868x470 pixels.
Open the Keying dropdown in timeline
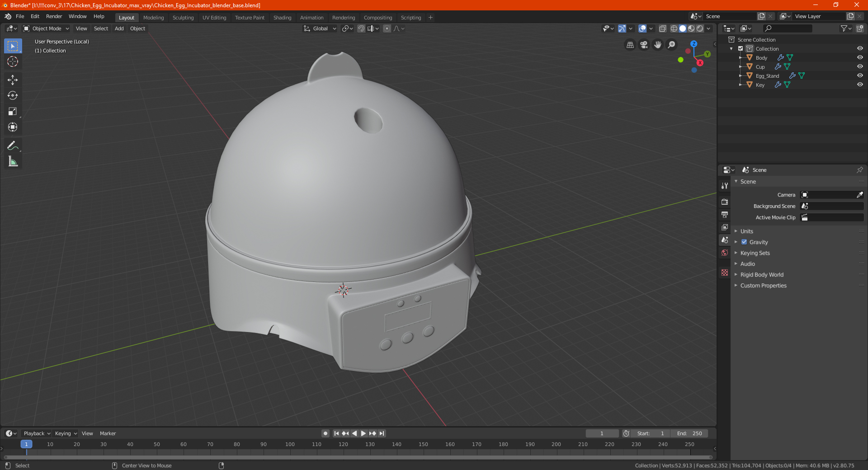pyautogui.click(x=66, y=433)
